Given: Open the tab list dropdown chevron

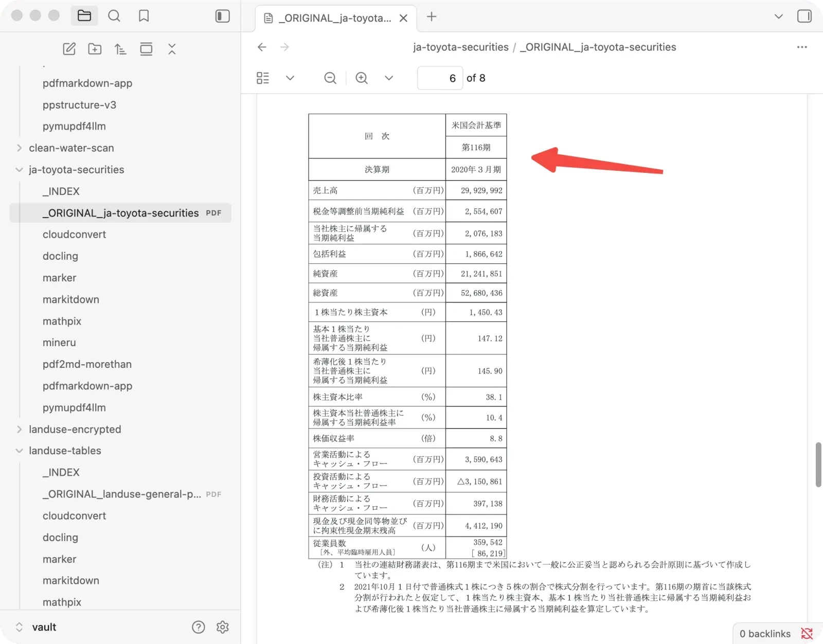Looking at the screenshot, I should (x=779, y=16).
